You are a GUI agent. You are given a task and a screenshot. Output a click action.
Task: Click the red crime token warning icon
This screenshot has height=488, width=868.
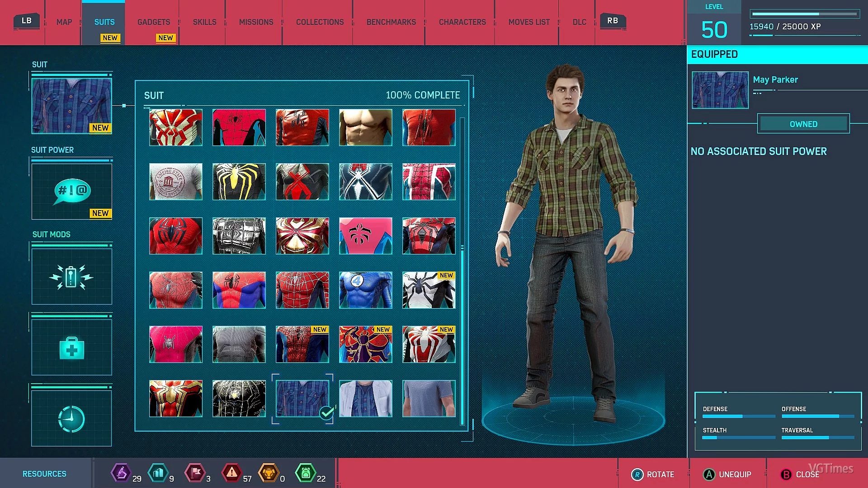click(x=231, y=473)
